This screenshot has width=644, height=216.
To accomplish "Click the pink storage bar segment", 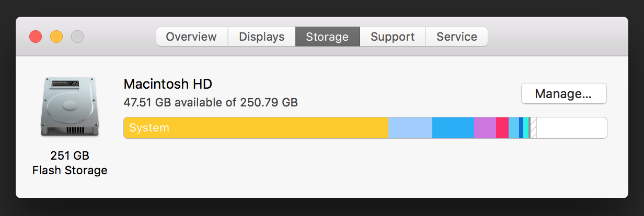I will click(502, 128).
